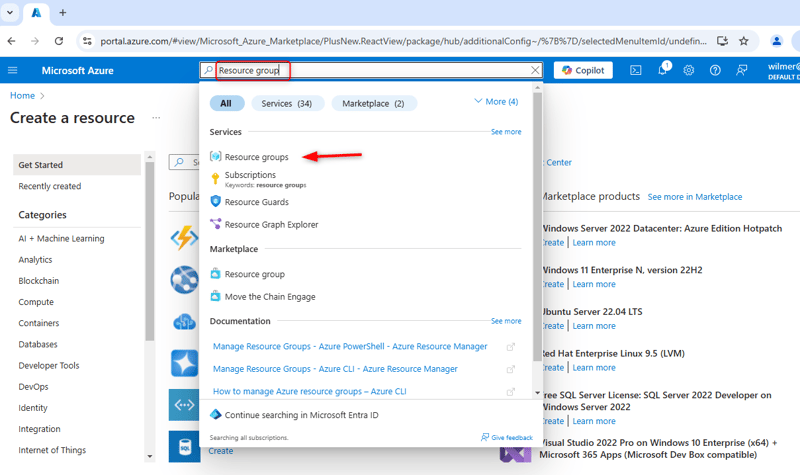Viewport: 800px width, 475px height.
Task: Click See more in Marketplace link
Action: point(695,197)
